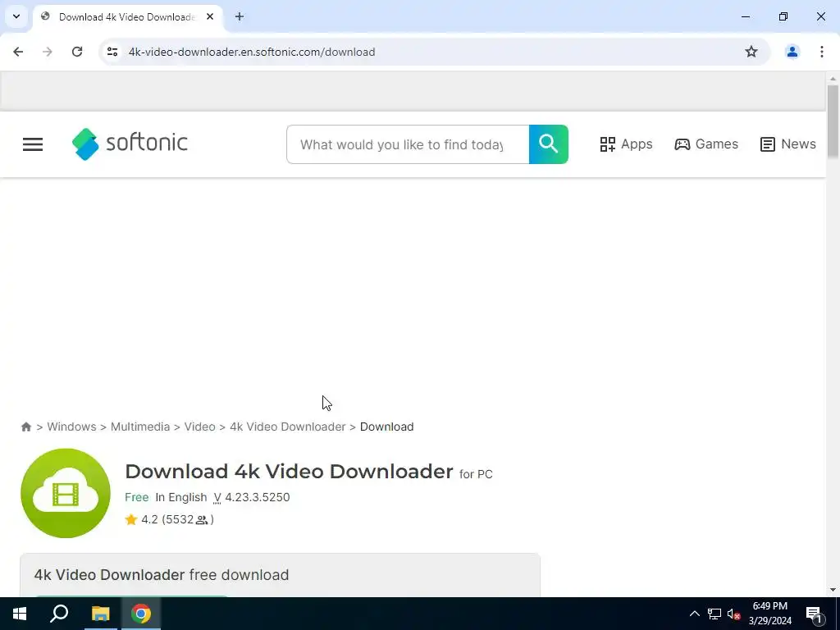Click the Download breadcrumb text
Screen dimensions: 840x630
coord(387,427)
